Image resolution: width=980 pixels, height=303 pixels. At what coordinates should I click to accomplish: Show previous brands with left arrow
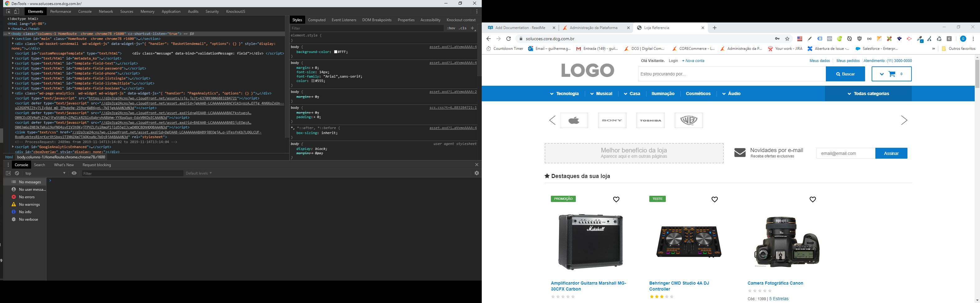click(x=552, y=120)
